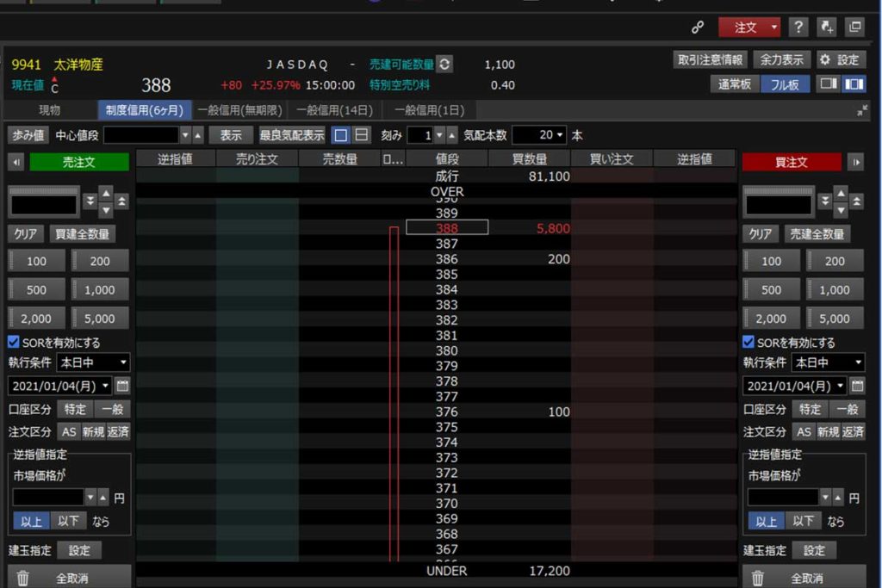
Task: Expand the red 注文 dropdown menu
Action: (x=774, y=28)
